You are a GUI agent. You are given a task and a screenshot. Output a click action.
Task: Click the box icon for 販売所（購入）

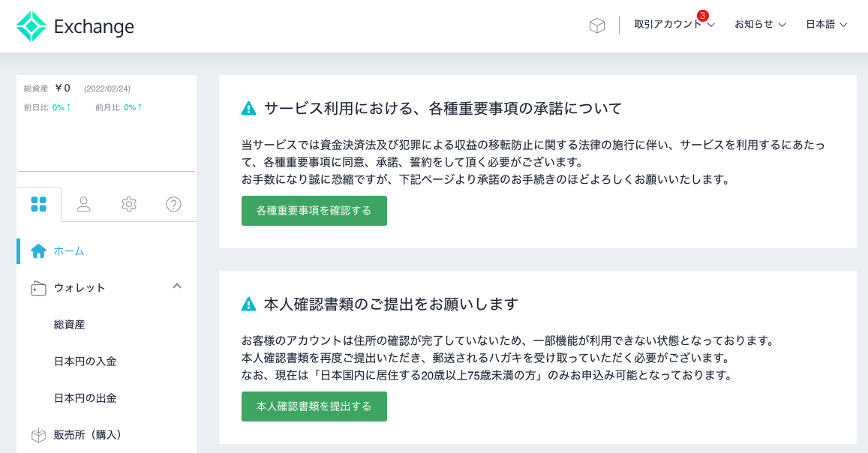[38, 434]
